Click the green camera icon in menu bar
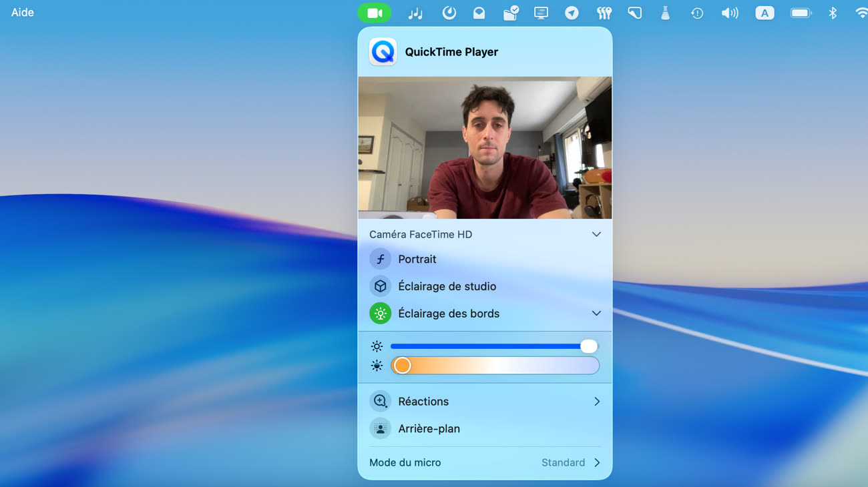 click(374, 13)
